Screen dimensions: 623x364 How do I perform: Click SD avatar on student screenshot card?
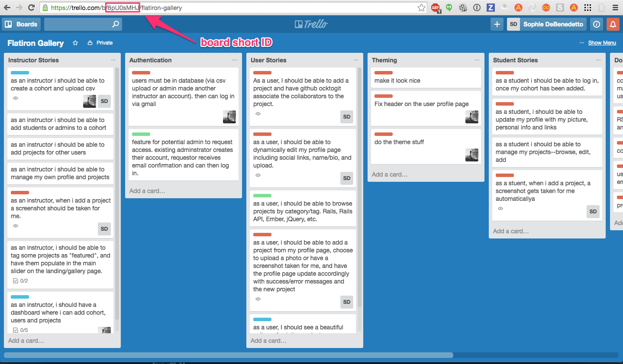[x=593, y=212]
